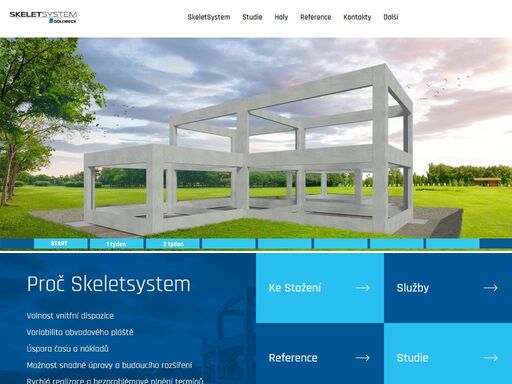Open the Kontakty navigation link
Screen dimensions: 512x384
point(357,17)
